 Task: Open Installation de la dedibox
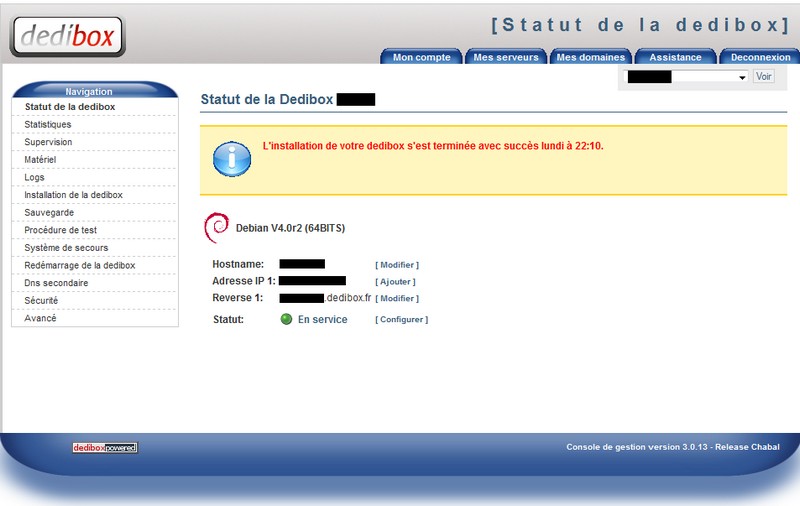point(73,195)
